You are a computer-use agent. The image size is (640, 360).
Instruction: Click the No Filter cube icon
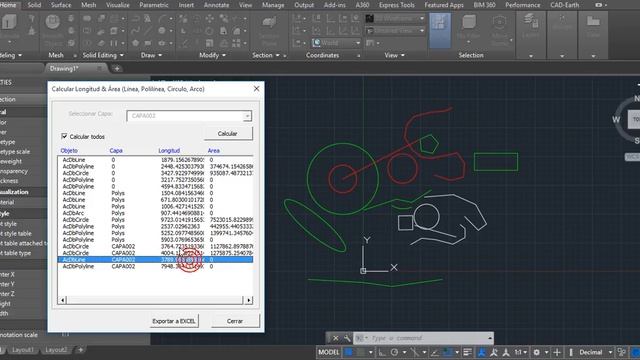pos(469,23)
